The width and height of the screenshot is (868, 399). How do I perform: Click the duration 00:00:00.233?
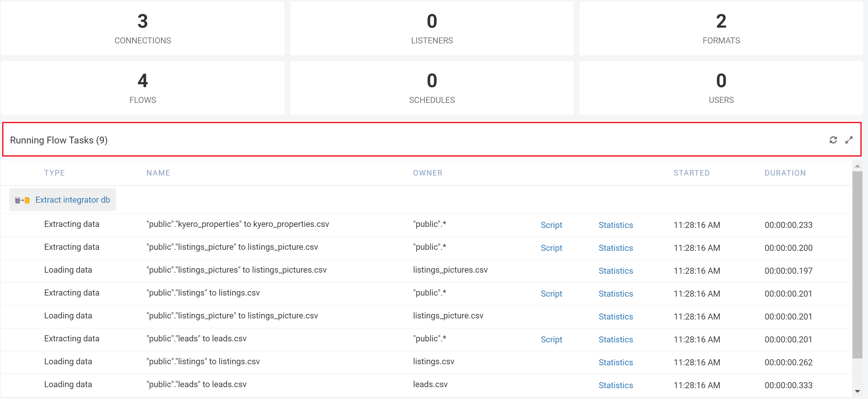pyautogui.click(x=789, y=225)
